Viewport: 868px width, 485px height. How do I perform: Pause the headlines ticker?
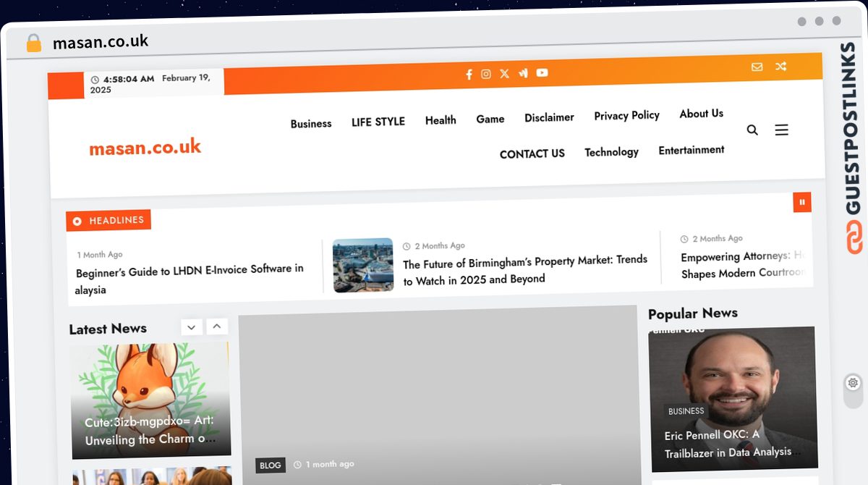pyautogui.click(x=802, y=202)
